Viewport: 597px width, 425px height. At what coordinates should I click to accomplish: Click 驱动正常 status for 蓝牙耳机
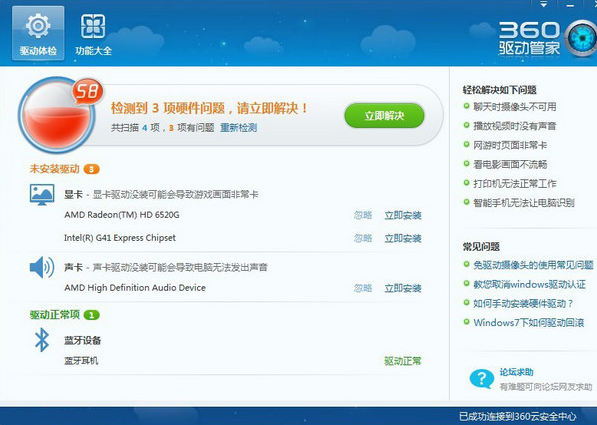click(x=403, y=361)
